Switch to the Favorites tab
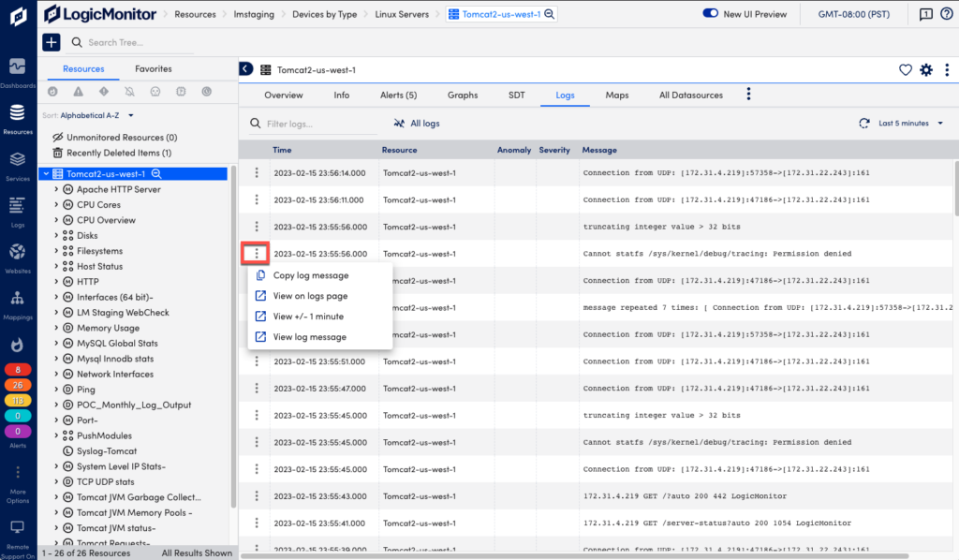This screenshot has height=560, width=959. (x=154, y=69)
